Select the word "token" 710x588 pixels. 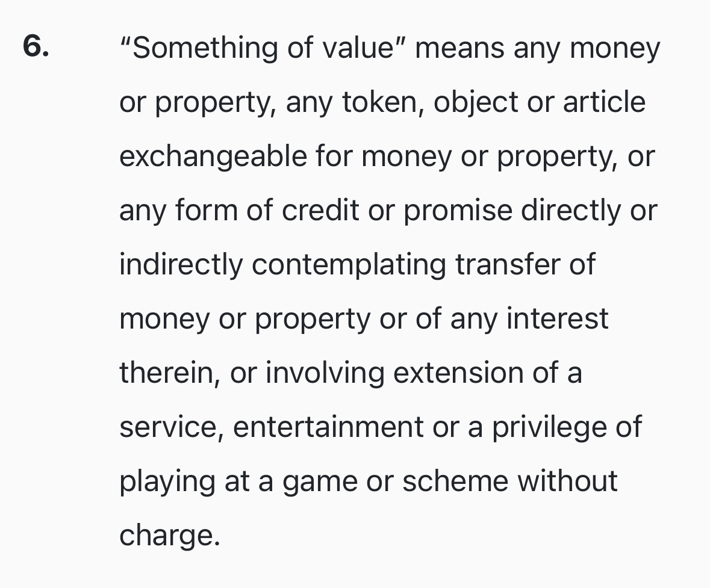(x=377, y=102)
